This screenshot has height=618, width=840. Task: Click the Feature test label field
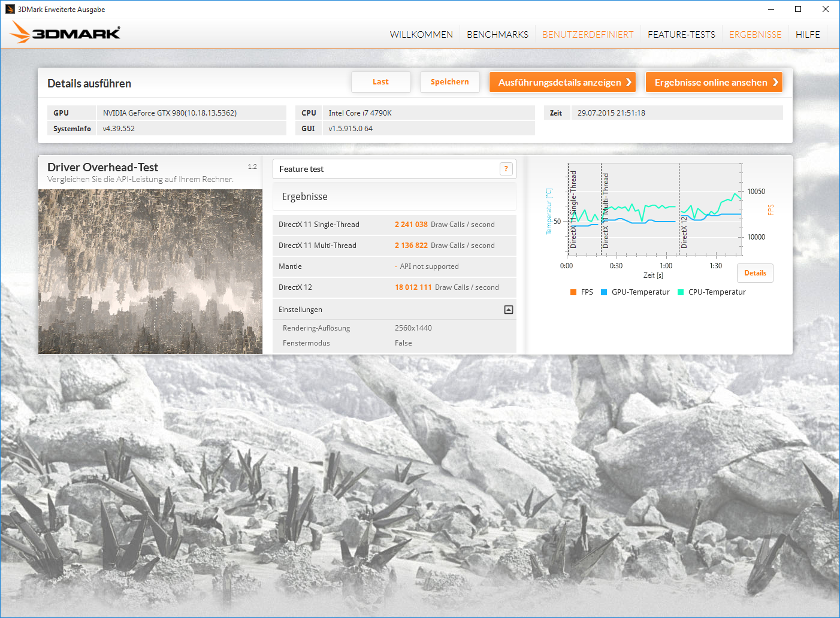coord(394,169)
